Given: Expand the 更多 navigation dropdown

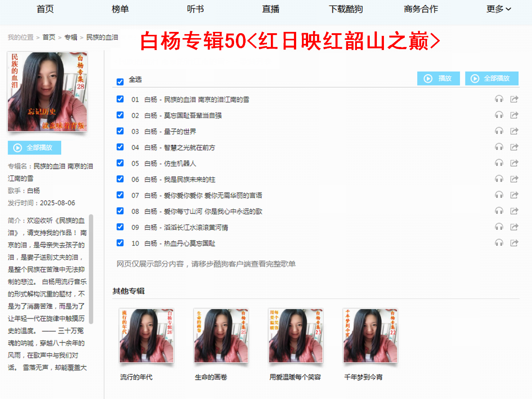Looking at the screenshot, I should 499,9.
